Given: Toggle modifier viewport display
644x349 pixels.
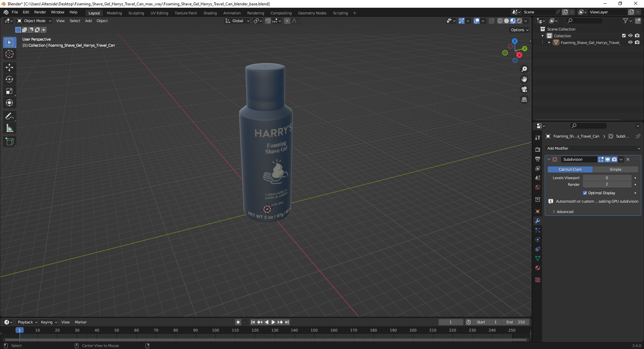Looking at the screenshot, I should 607,159.
